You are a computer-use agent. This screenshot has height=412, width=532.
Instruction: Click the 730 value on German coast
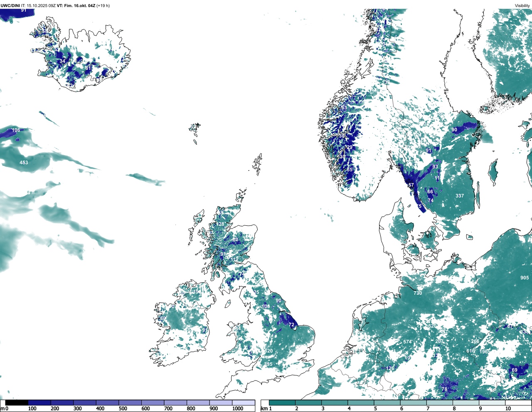[x=418, y=293]
